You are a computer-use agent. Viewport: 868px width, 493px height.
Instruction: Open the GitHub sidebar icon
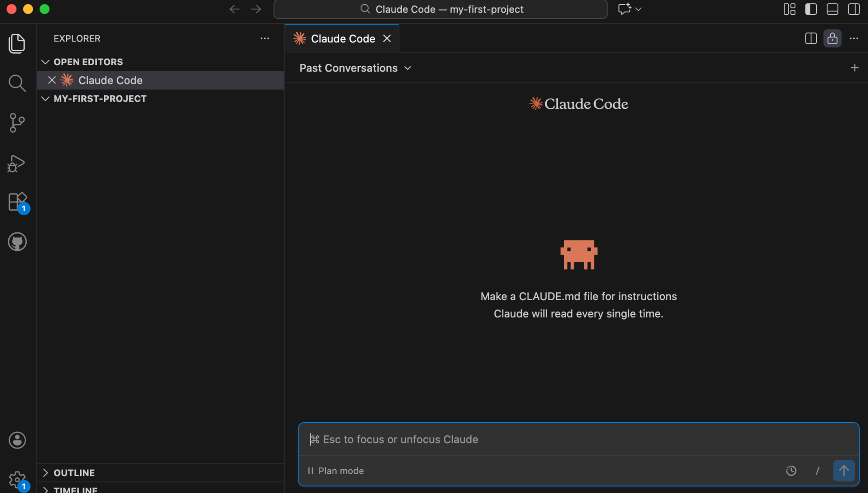[17, 242]
